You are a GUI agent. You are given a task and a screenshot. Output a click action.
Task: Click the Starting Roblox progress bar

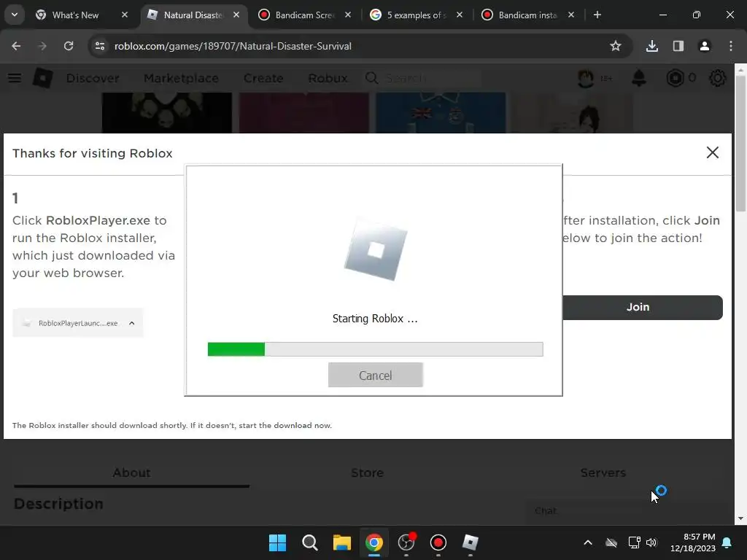pos(376,349)
